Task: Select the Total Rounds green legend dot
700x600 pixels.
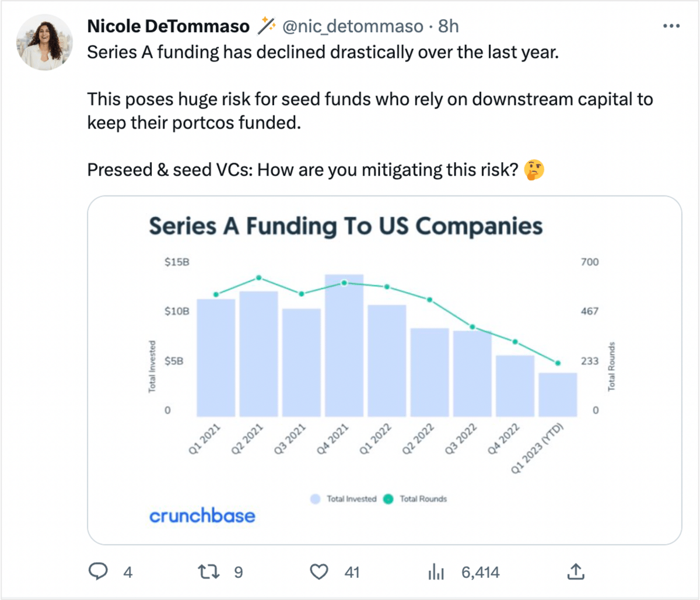Action: pos(388,499)
